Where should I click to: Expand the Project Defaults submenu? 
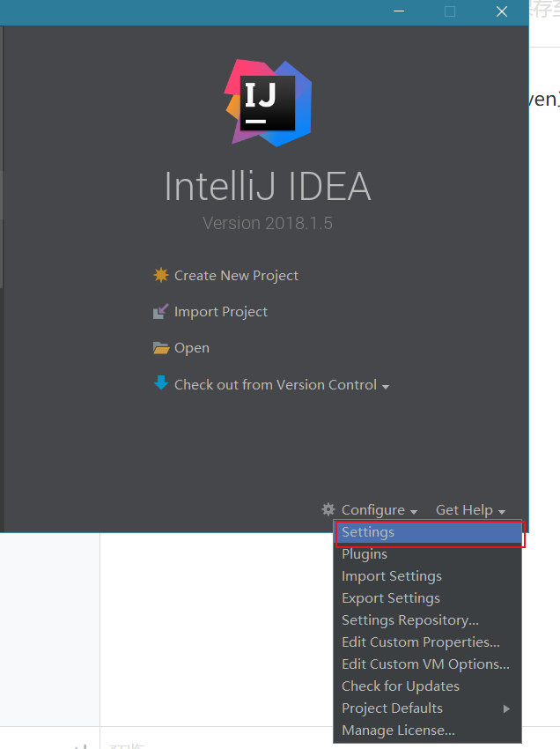(x=428, y=708)
